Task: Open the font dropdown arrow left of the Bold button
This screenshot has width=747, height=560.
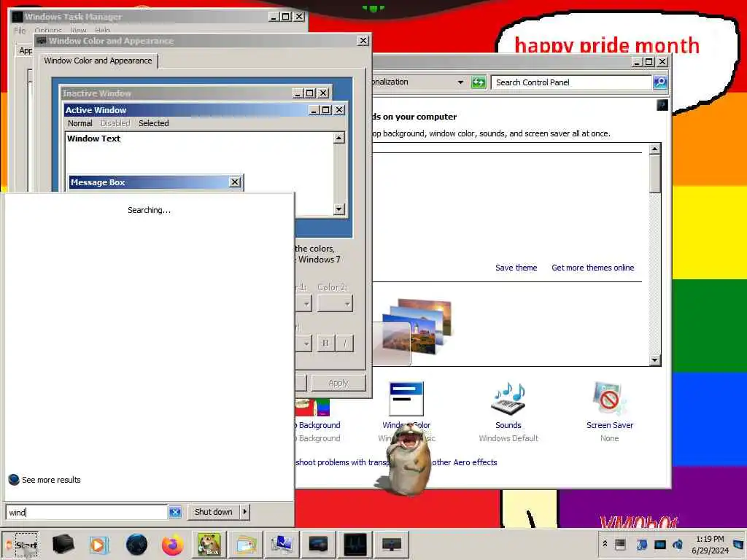Action: point(306,343)
